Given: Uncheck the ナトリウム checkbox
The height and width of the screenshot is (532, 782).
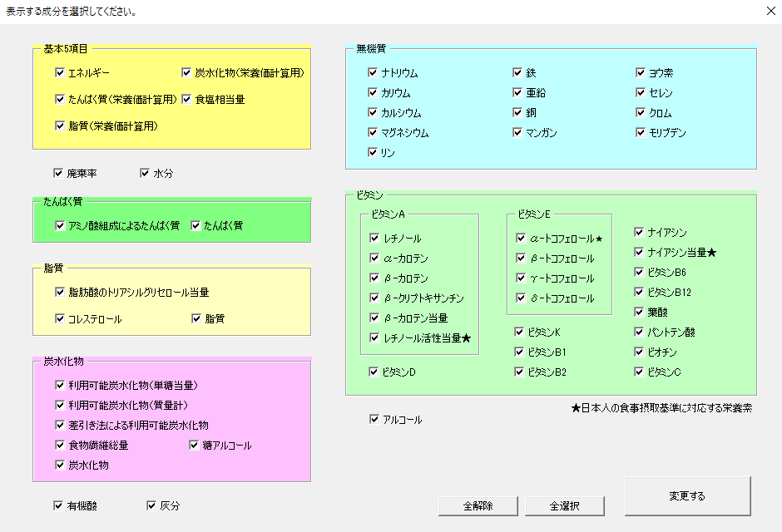Looking at the screenshot, I should [373, 72].
